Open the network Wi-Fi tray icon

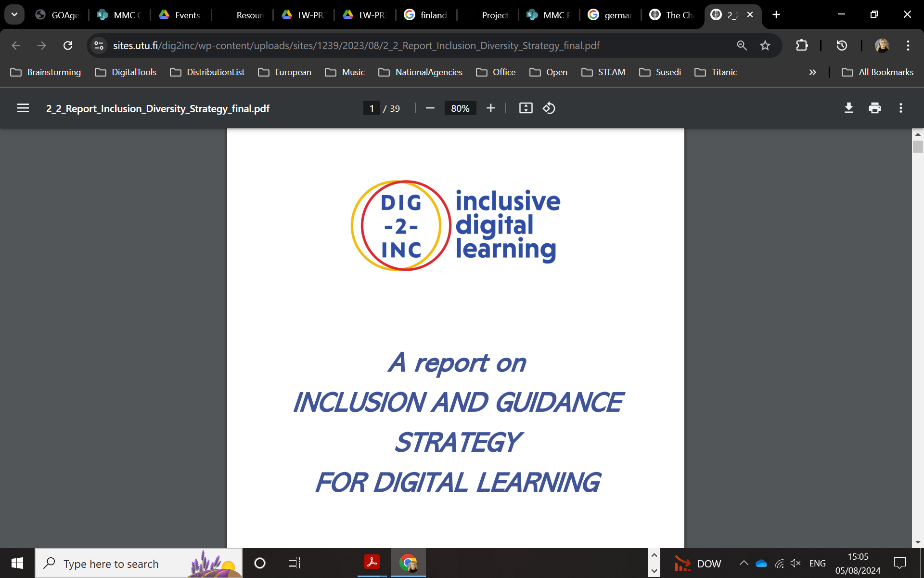(779, 563)
